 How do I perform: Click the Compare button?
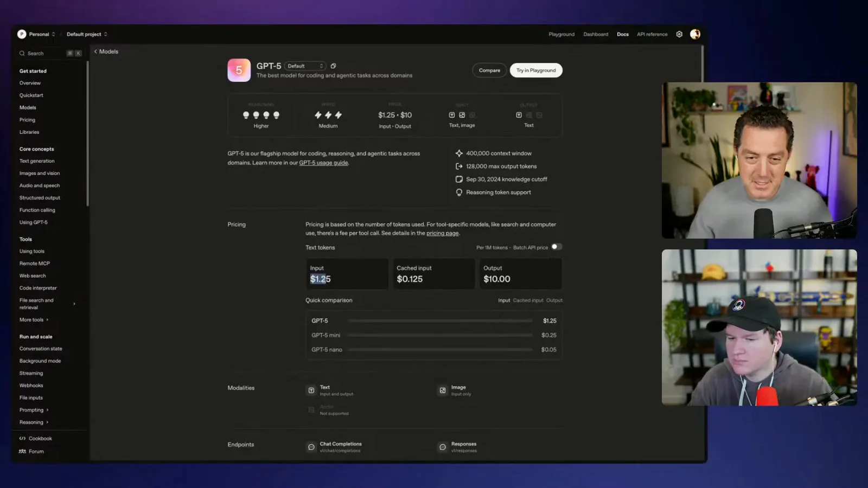click(x=489, y=70)
